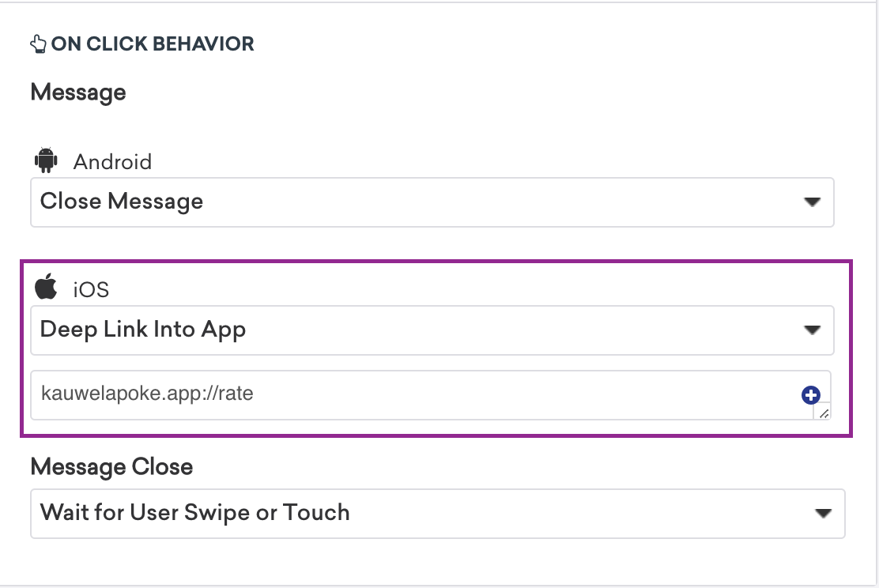
Task: Click the blue plus icon in deep link field
Action: (x=810, y=395)
